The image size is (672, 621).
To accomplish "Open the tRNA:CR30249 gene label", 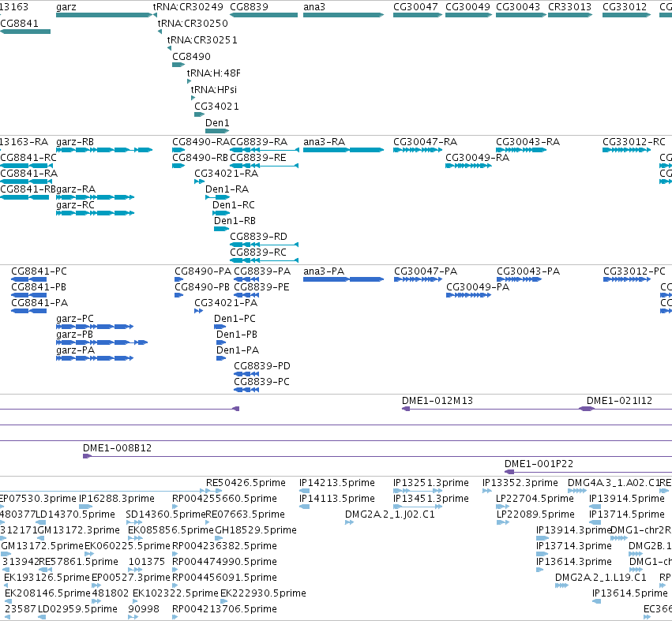I will tap(188, 7).
